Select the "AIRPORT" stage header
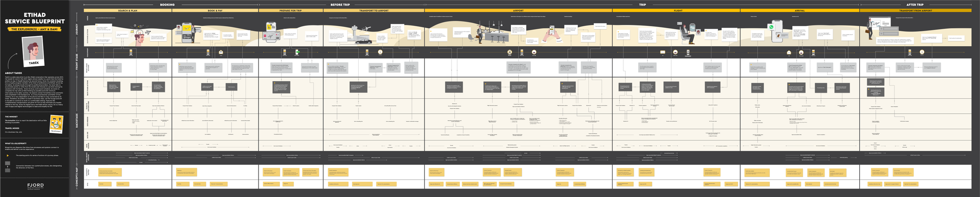Image resolution: width=980 pixels, height=197 pixels. click(x=518, y=11)
